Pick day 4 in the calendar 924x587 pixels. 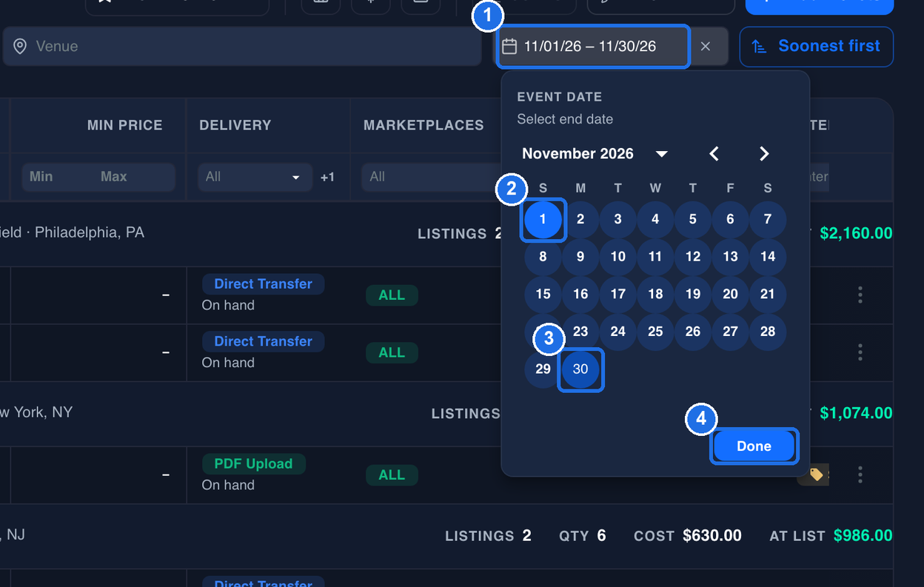point(655,219)
